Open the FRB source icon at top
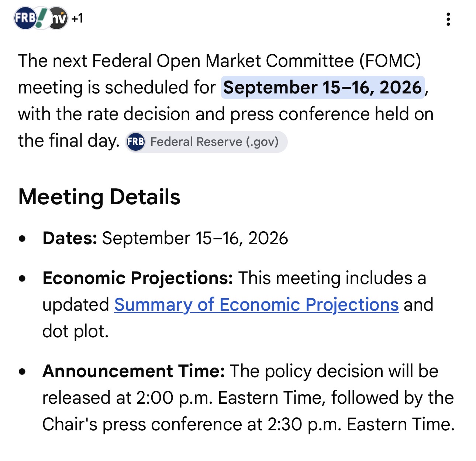The image size is (476, 461). point(24,18)
